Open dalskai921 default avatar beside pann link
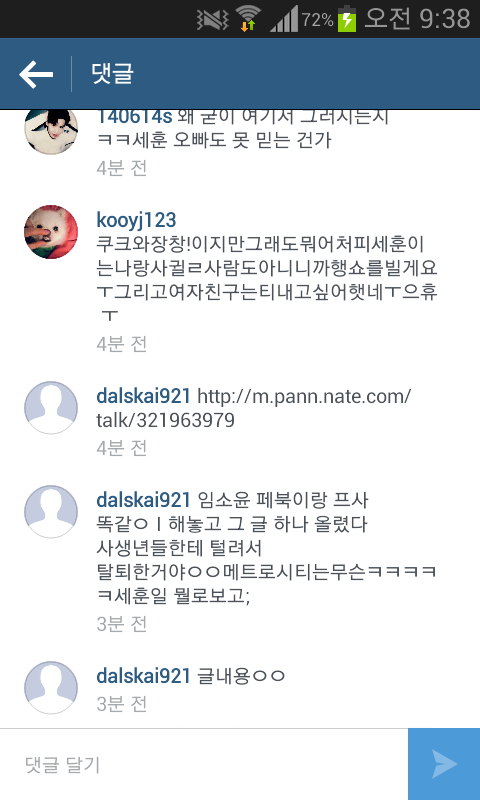 (51, 407)
